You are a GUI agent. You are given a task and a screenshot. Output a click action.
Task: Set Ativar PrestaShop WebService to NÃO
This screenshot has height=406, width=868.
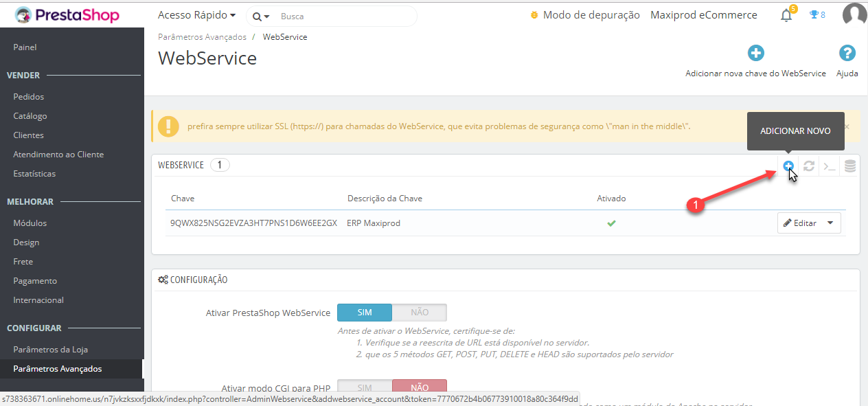(420, 313)
